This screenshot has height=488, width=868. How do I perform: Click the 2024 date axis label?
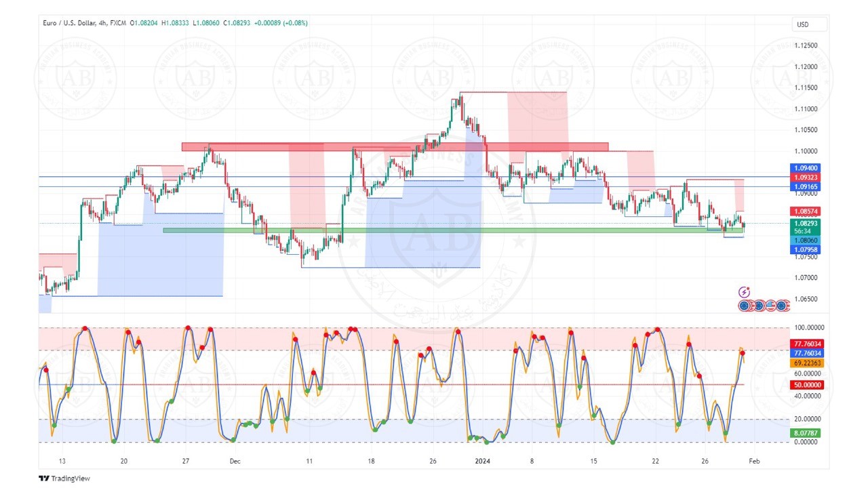pos(483,461)
